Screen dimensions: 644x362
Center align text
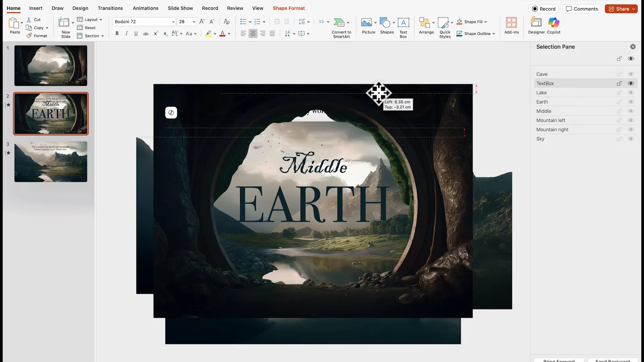click(253, 33)
